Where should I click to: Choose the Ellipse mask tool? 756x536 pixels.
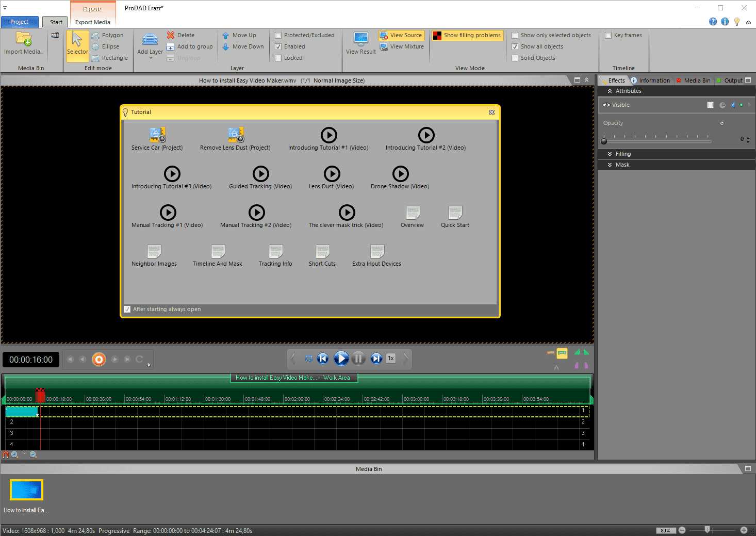(x=106, y=46)
